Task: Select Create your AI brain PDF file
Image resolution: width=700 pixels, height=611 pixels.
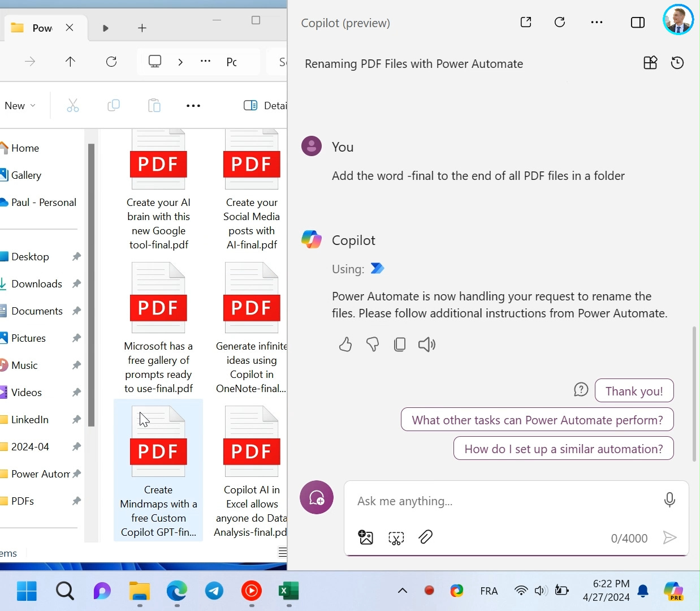Action: point(158,190)
